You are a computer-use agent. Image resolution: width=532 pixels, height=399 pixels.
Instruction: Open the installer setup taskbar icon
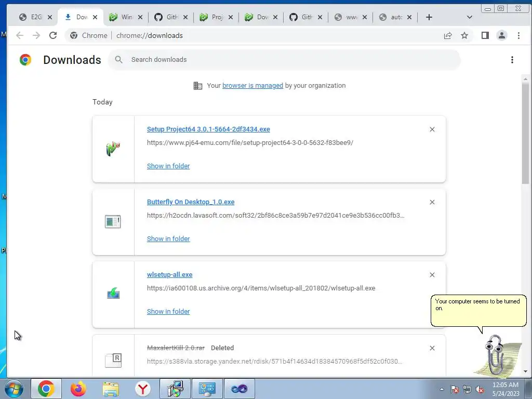pyautogui.click(x=175, y=389)
